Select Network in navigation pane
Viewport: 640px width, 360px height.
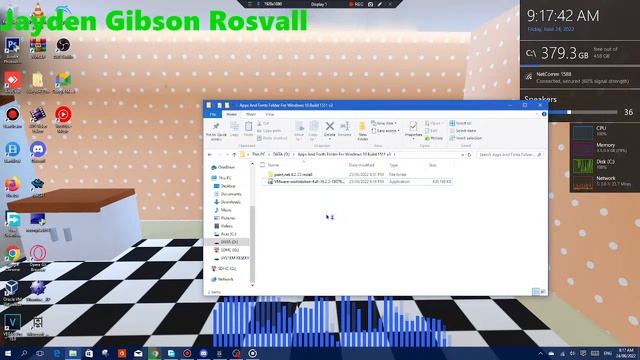coord(222,279)
